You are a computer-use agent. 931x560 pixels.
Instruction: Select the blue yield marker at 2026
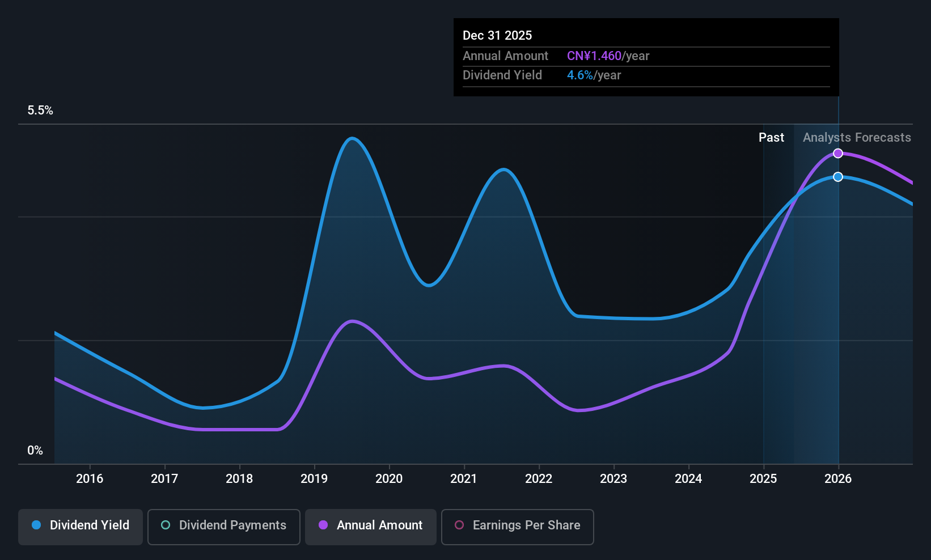[838, 177]
